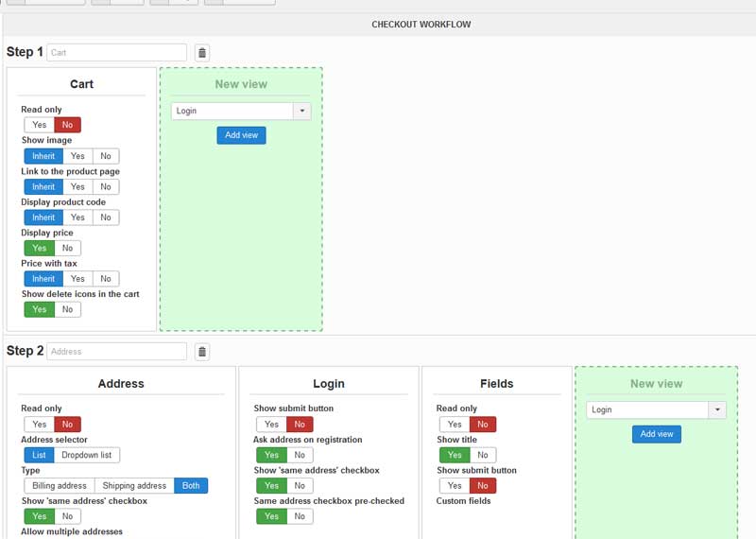The height and width of the screenshot is (539, 756).
Task: Focus the Step 2 name field showing Address
Action: click(116, 352)
